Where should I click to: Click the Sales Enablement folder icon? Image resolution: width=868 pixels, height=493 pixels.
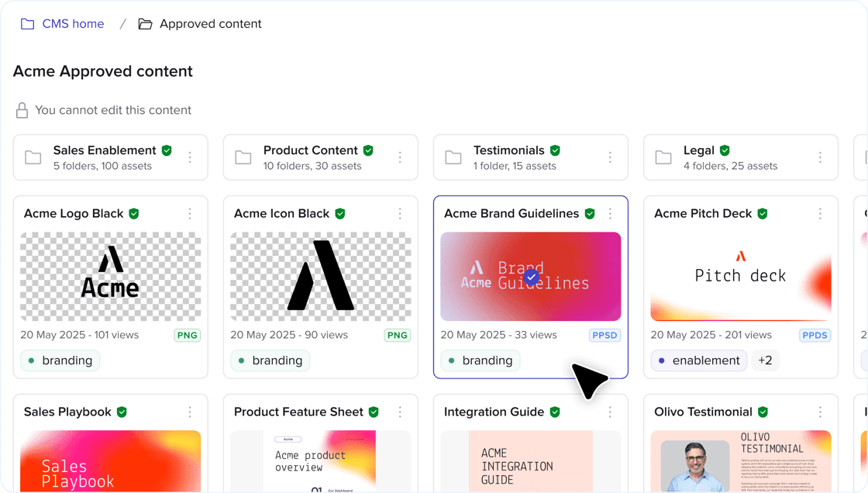[33, 157]
